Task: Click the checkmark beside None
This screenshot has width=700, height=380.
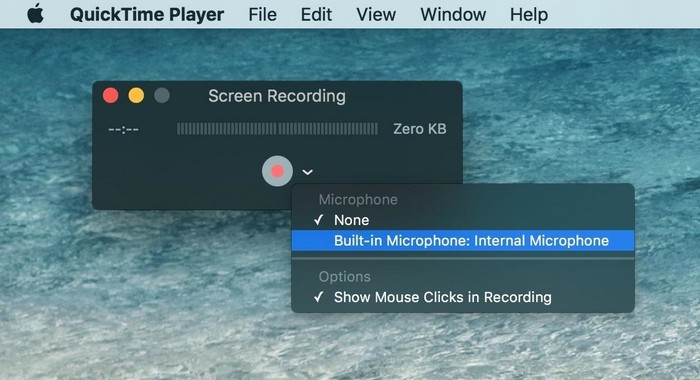Action: pyautogui.click(x=318, y=220)
